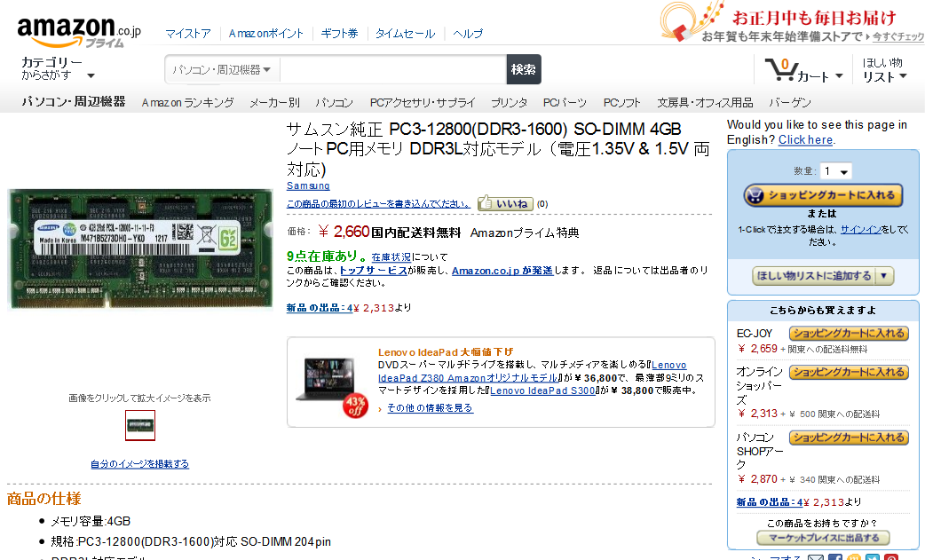Viewport: 925px width, 560px height.
Task: Click 新品の出品:4 link in sidebar
Action: coord(770,502)
